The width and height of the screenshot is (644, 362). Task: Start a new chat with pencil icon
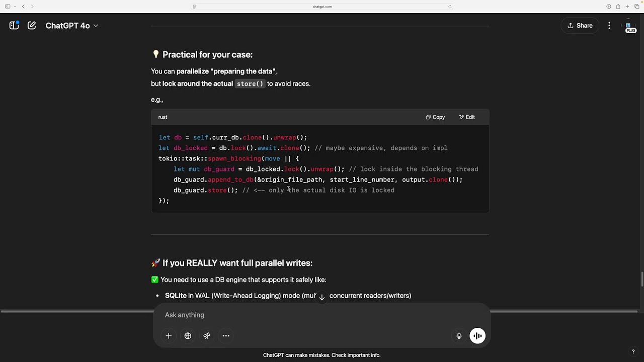click(x=32, y=26)
